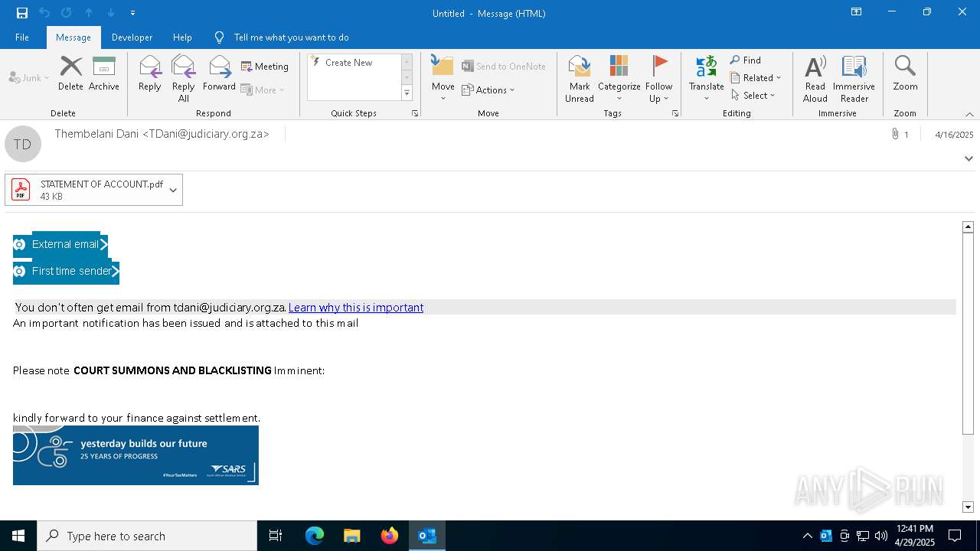Click the First time sender tag
The height and width of the screenshot is (551, 980).
(x=66, y=271)
